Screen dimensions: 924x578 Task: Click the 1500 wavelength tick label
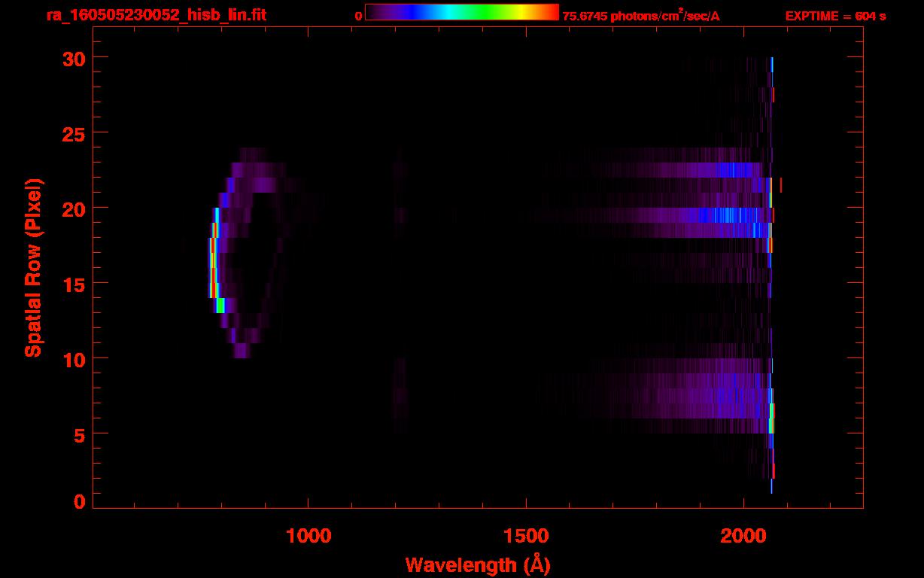[526, 536]
